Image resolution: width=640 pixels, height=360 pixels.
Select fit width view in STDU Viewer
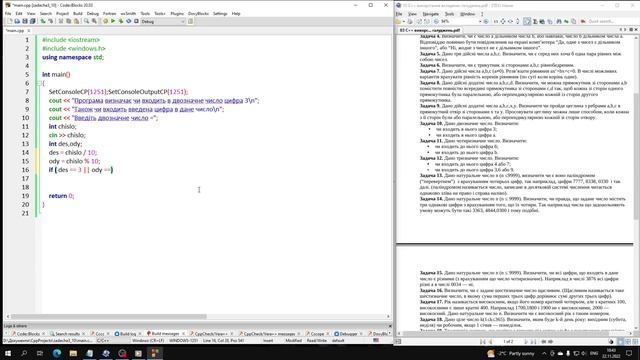point(510,21)
